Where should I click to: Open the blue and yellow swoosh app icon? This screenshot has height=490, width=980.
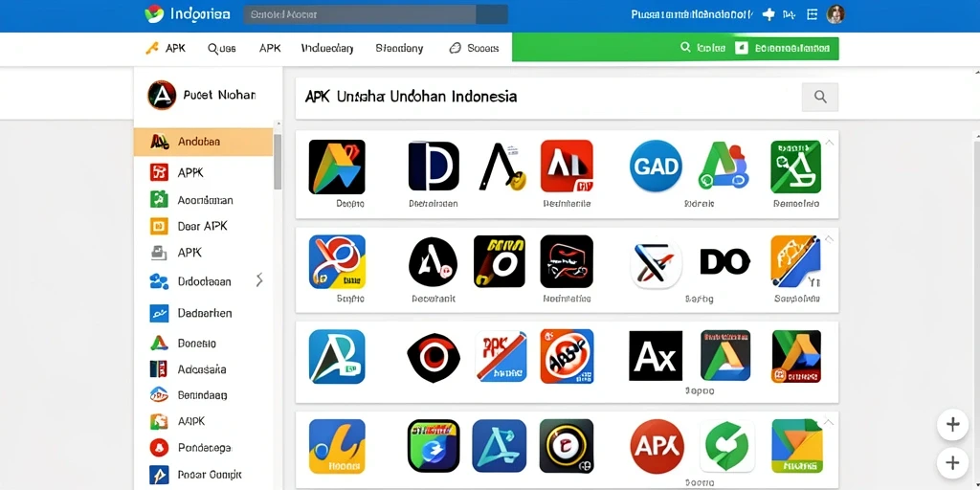tap(337, 446)
